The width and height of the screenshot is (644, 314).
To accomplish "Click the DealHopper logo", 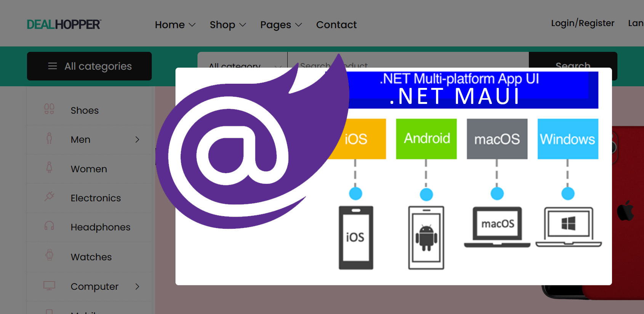I will [64, 25].
